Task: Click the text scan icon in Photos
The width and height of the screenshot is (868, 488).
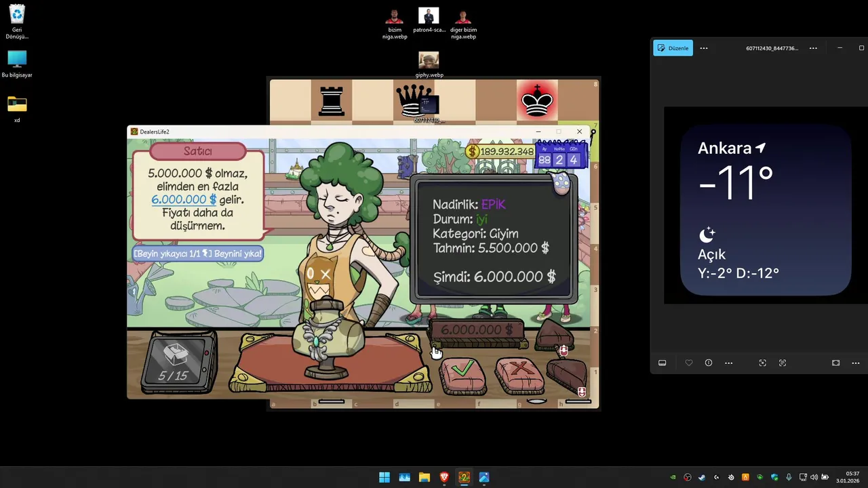Action: pyautogui.click(x=783, y=363)
